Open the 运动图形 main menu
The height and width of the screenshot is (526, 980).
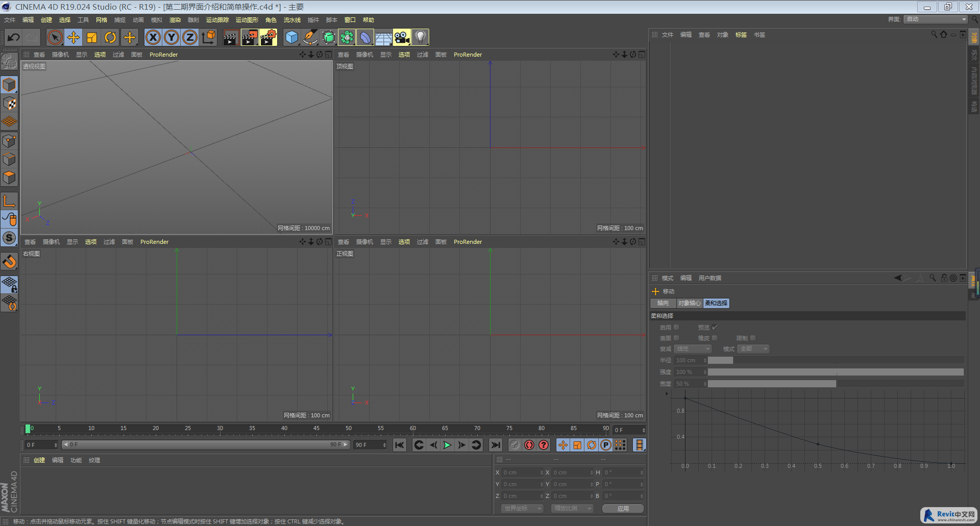(x=247, y=20)
